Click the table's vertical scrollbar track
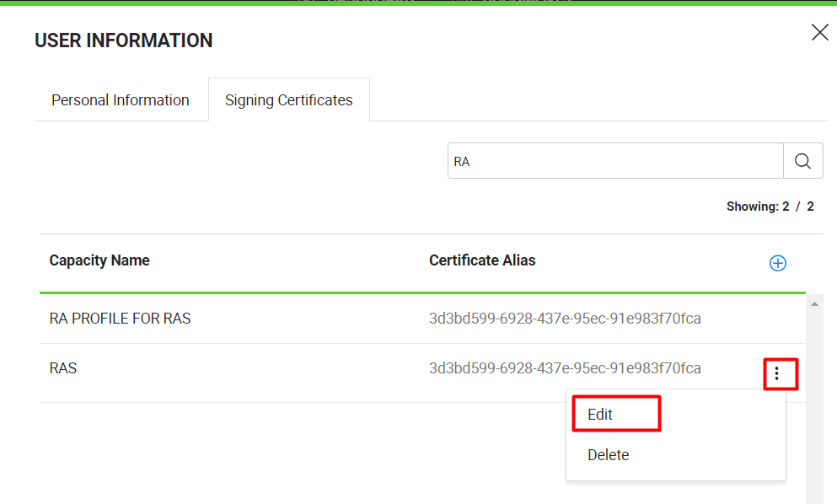The height and width of the screenshot is (504, 837). tap(813, 405)
